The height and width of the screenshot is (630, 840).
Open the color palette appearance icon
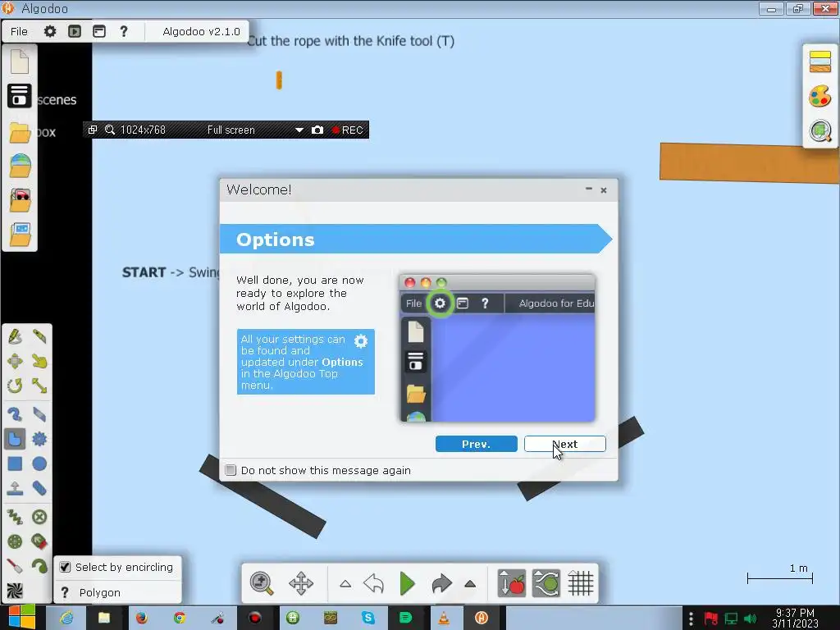click(x=820, y=97)
